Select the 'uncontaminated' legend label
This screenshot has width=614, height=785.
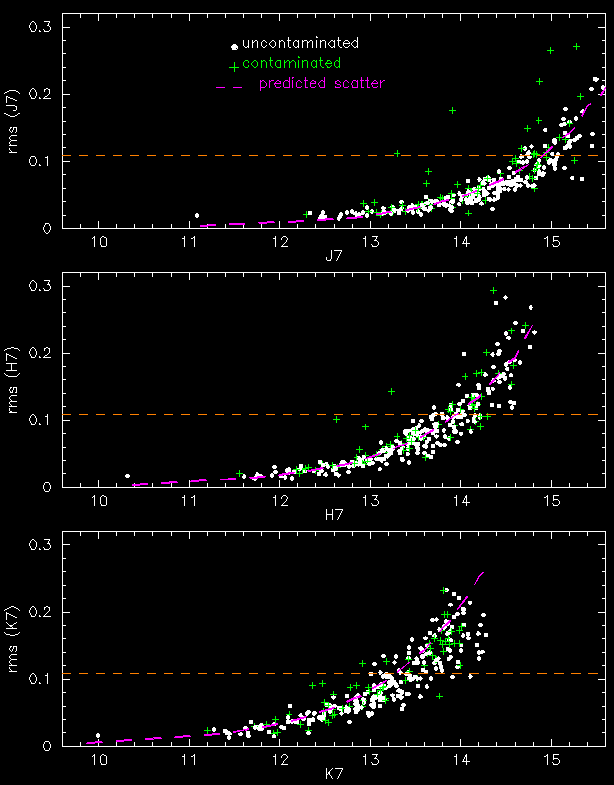pos(300,43)
